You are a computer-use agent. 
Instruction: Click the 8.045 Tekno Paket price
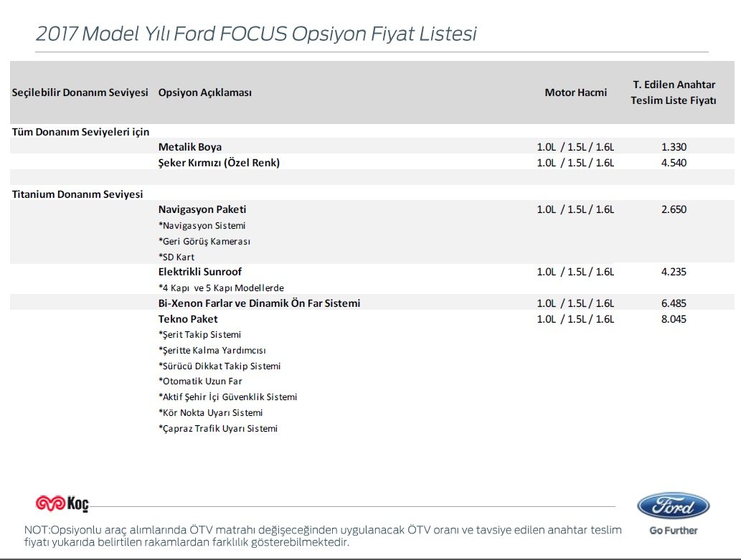(x=674, y=319)
